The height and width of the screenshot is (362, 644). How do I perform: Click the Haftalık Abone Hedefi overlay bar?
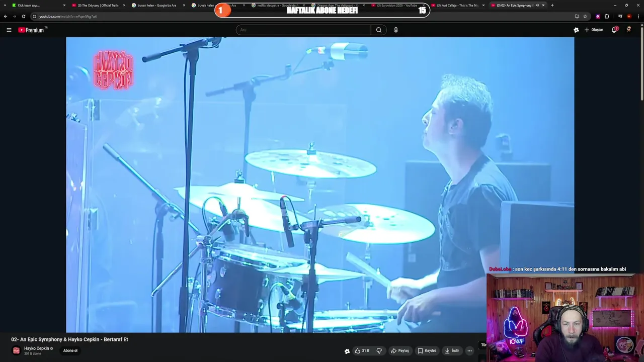pos(322,10)
